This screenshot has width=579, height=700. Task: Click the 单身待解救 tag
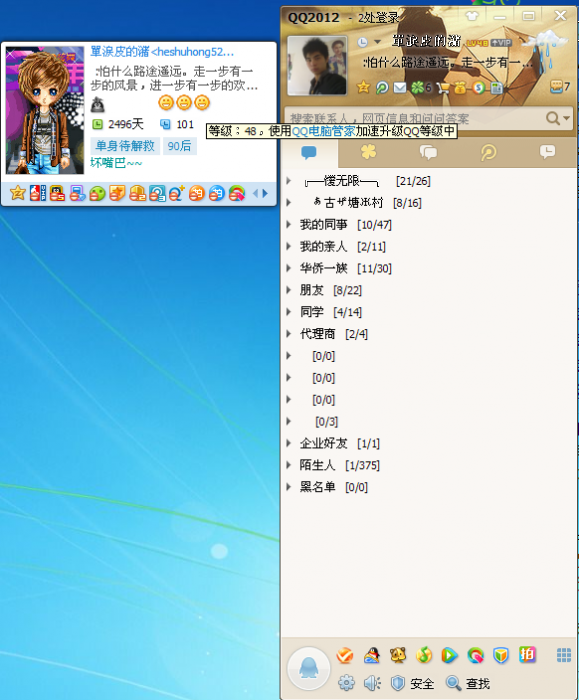click(125, 146)
